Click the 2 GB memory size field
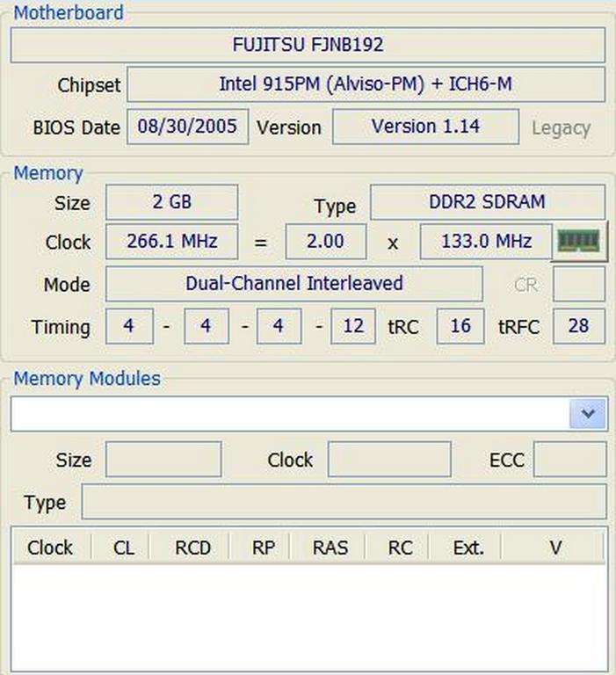This screenshot has width=616, height=675. (x=171, y=201)
